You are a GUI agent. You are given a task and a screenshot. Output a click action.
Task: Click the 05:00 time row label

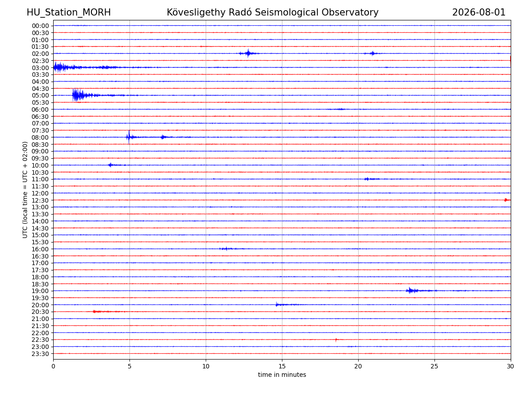(x=40, y=96)
